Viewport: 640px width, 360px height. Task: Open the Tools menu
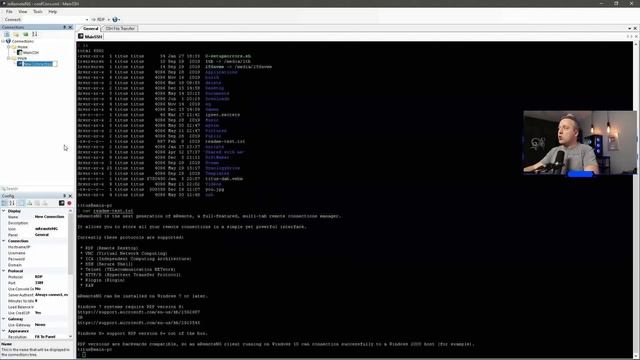pyautogui.click(x=38, y=12)
